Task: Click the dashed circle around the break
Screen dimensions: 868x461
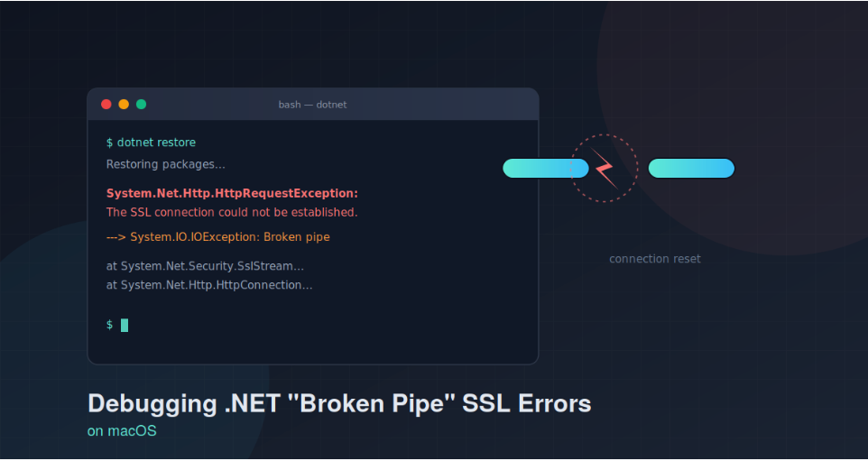Action: [604, 168]
